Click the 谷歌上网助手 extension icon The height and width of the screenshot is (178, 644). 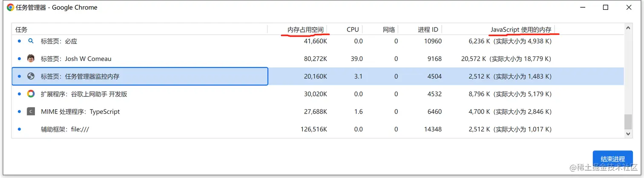(x=31, y=94)
